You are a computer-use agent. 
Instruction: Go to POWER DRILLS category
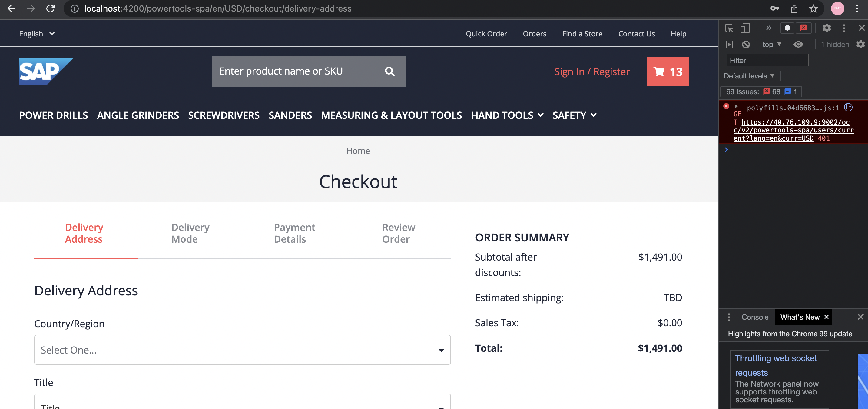coord(54,115)
